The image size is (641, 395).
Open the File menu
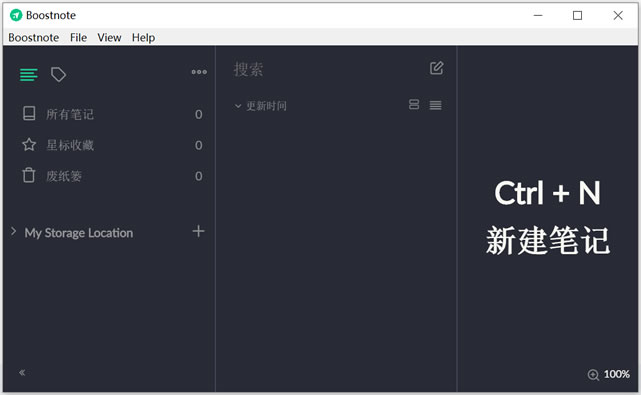click(x=78, y=38)
